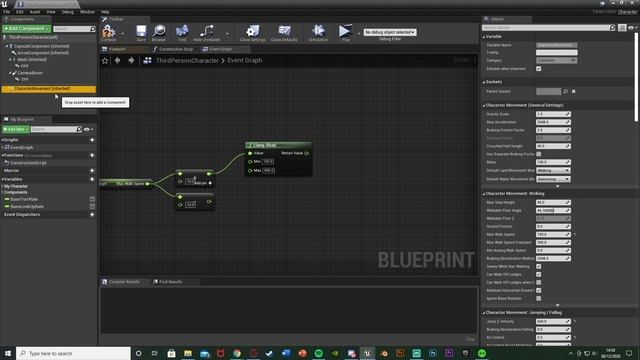Toggle Ignore Base Rotation checkbox

point(539,299)
